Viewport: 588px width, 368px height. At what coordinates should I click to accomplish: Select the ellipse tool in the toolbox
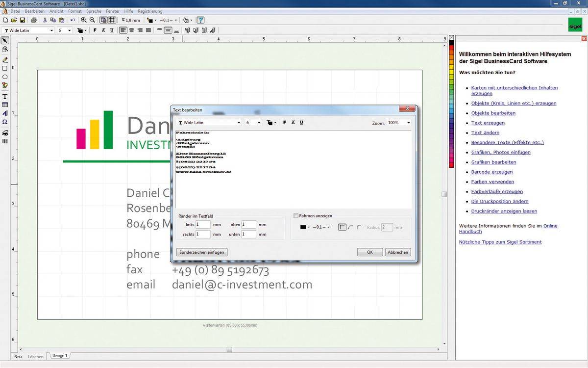click(x=5, y=76)
